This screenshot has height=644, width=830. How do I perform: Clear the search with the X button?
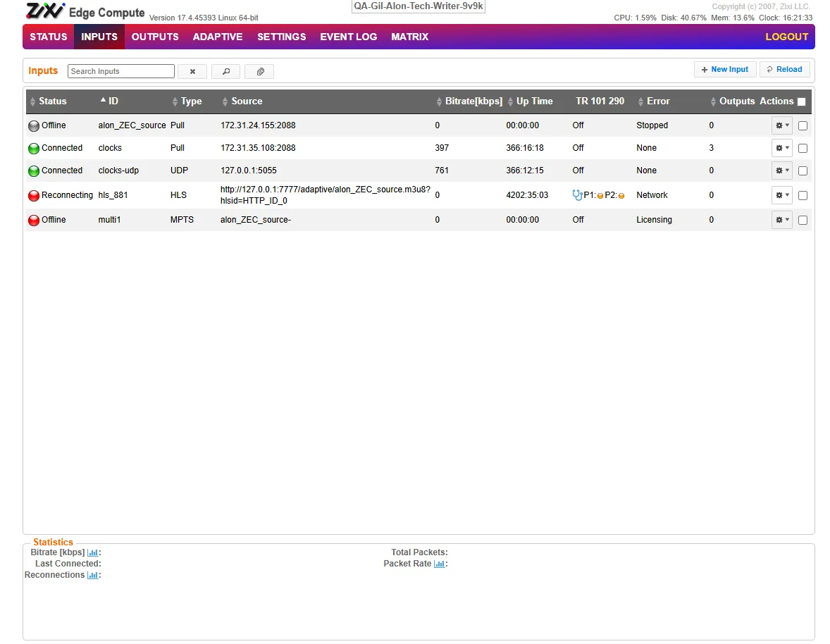click(x=192, y=71)
